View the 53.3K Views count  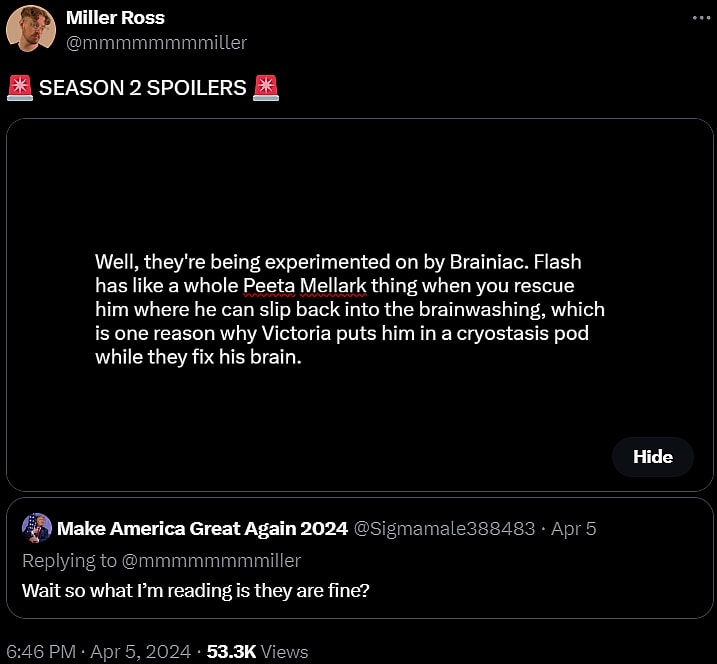point(257,651)
